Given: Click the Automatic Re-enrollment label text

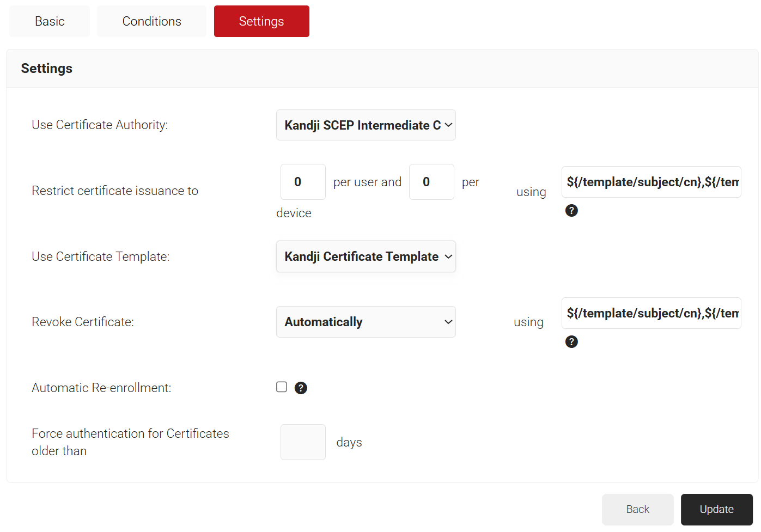Looking at the screenshot, I should click(101, 388).
